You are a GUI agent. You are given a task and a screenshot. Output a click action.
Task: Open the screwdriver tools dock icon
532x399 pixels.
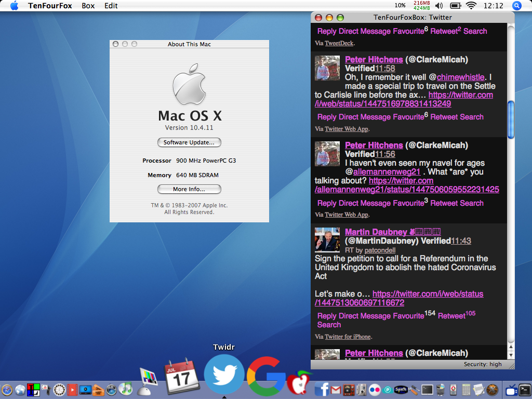415,390
